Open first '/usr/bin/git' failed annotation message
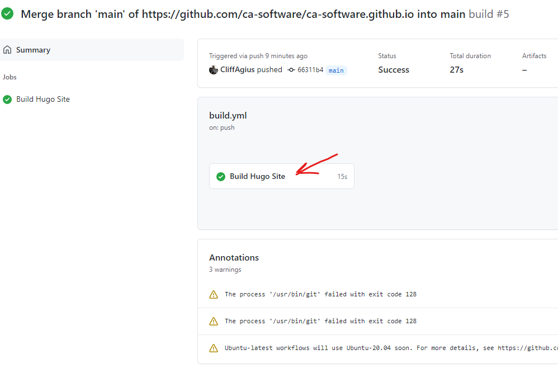This screenshot has width=558, height=392. tap(320, 295)
